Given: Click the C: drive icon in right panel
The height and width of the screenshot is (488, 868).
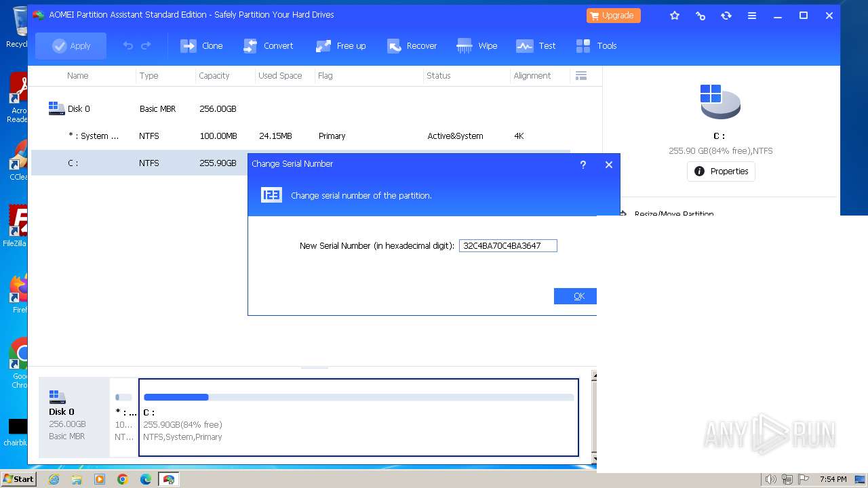Looking at the screenshot, I should point(719,101).
